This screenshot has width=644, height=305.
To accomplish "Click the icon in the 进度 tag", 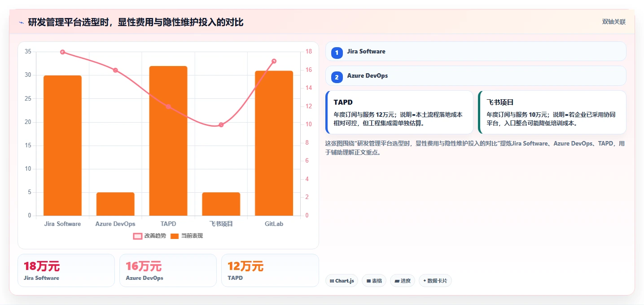I will tap(397, 281).
